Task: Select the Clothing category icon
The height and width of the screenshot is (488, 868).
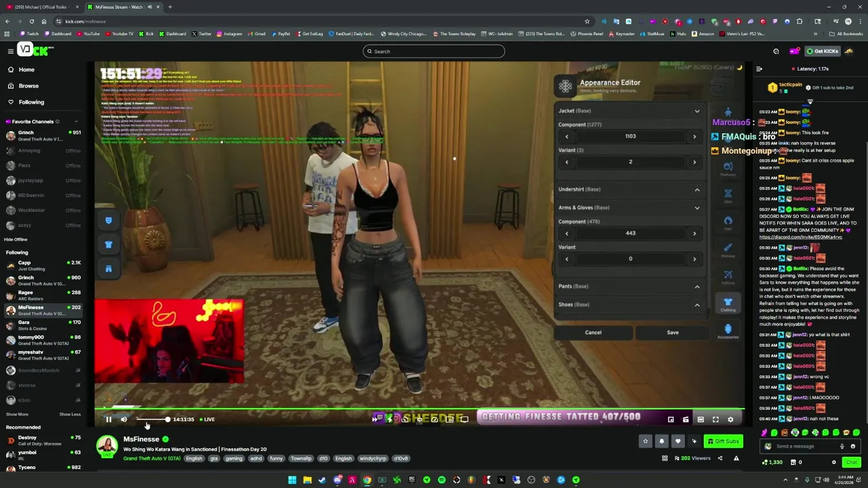Action: [x=728, y=304]
